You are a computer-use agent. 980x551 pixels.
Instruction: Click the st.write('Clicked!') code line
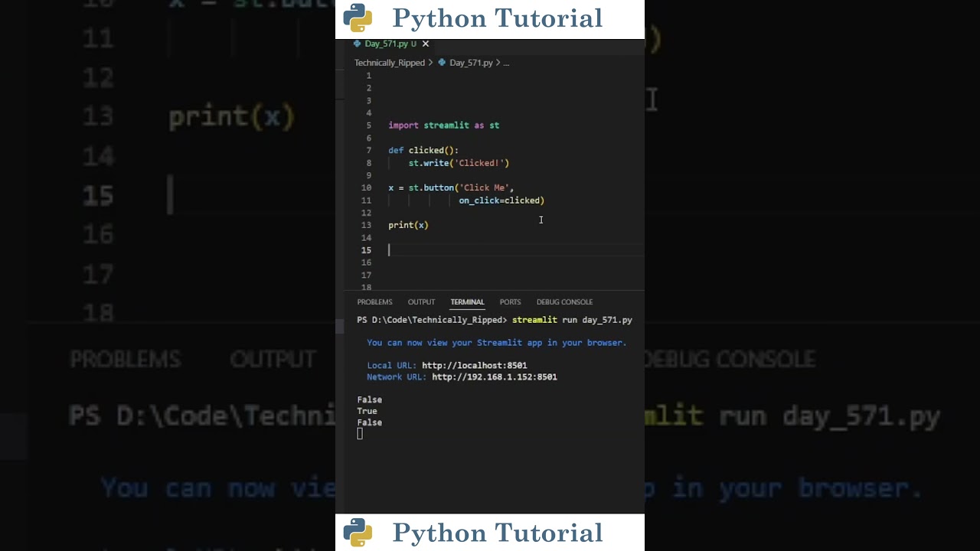459,163
